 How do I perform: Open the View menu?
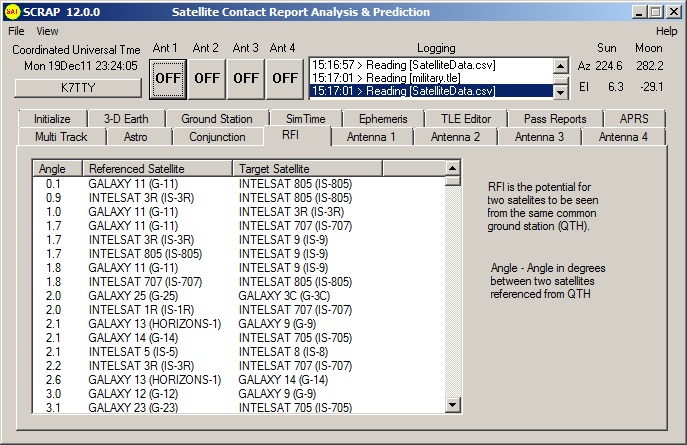click(x=47, y=31)
